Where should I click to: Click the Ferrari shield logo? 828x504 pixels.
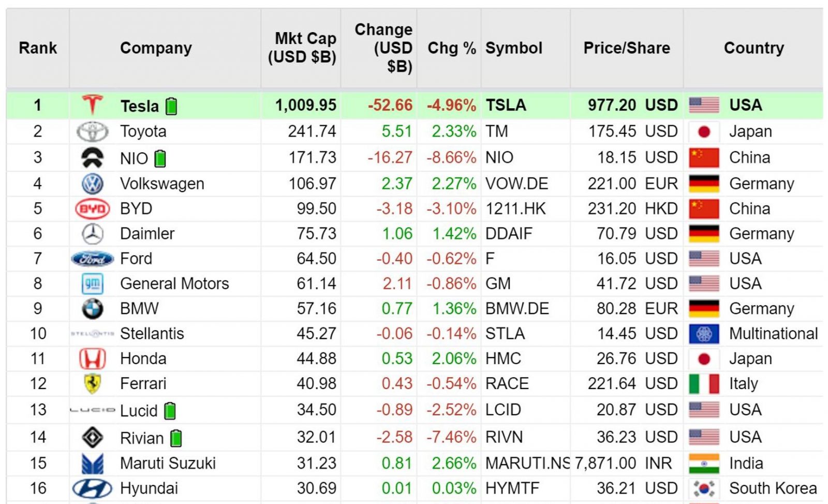[x=92, y=383]
